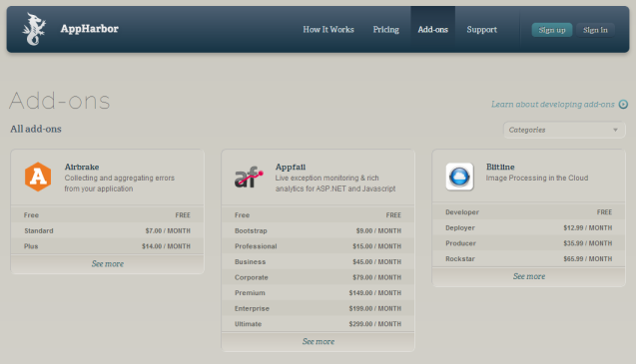The width and height of the screenshot is (636, 364).
Task: Open the Categories dropdown
Action: click(x=564, y=130)
